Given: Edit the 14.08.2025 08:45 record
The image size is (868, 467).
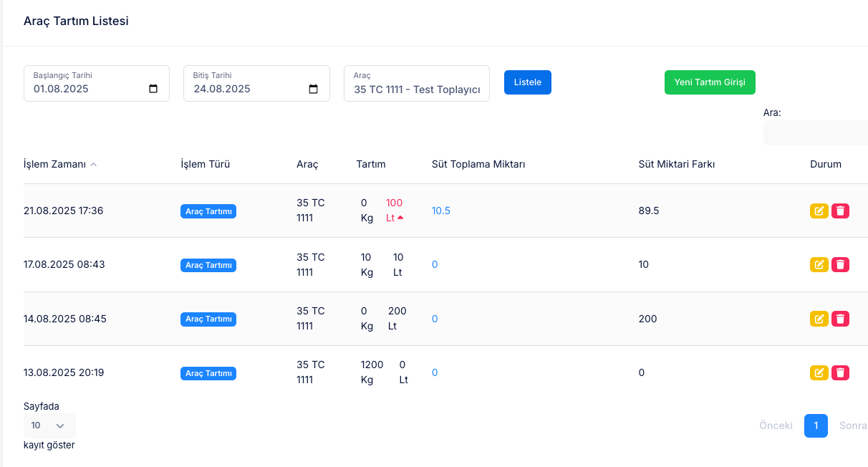Looking at the screenshot, I should (819, 319).
